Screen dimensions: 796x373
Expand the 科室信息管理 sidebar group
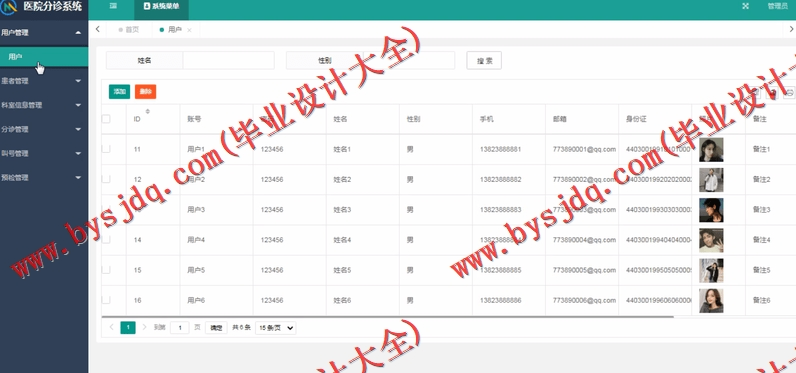pos(44,105)
